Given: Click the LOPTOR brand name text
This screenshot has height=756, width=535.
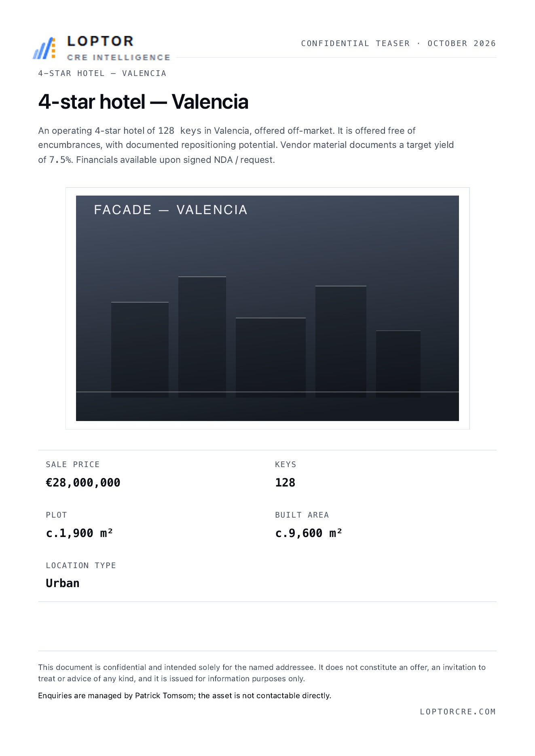Looking at the screenshot, I should point(100,41).
